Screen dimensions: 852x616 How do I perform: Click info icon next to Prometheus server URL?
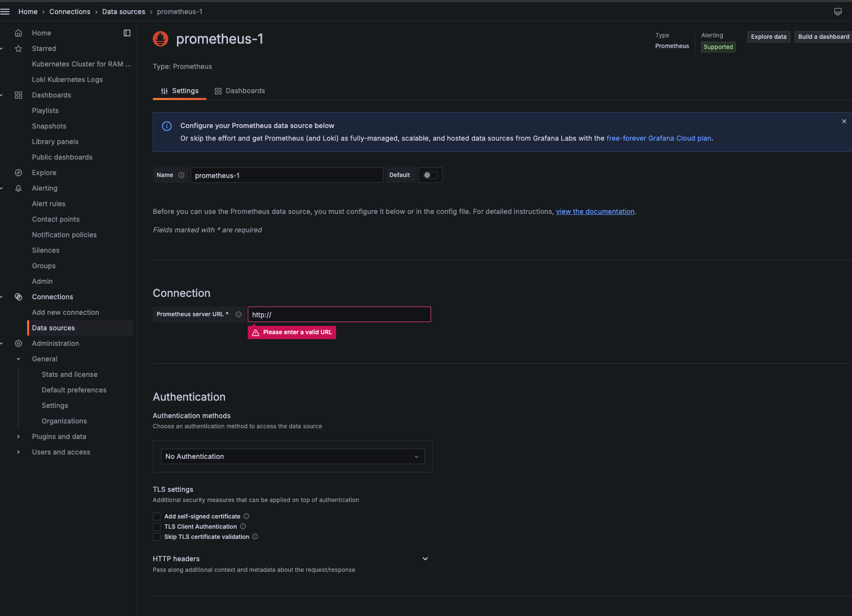click(239, 314)
